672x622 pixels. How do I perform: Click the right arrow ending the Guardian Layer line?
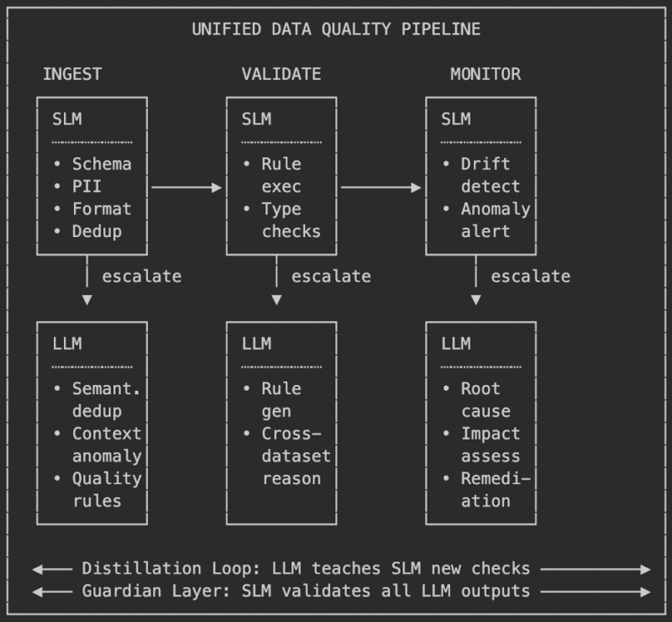pos(596,591)
